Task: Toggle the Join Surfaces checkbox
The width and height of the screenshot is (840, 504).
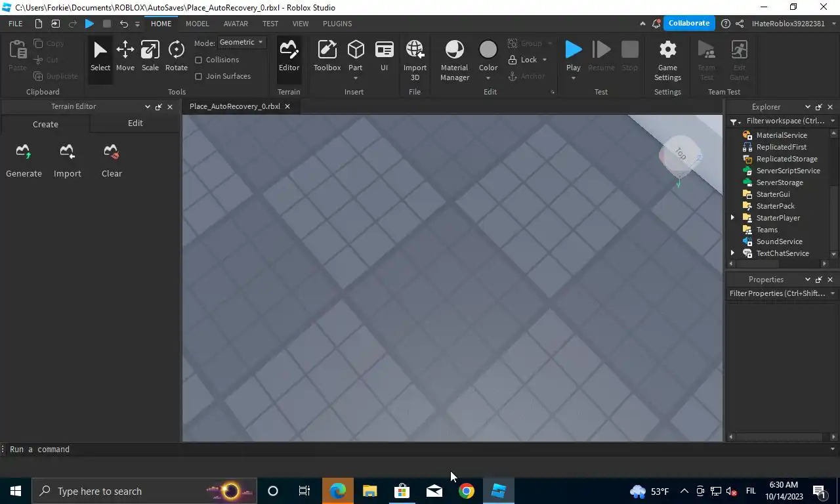Action: click(x=198, y=76)
